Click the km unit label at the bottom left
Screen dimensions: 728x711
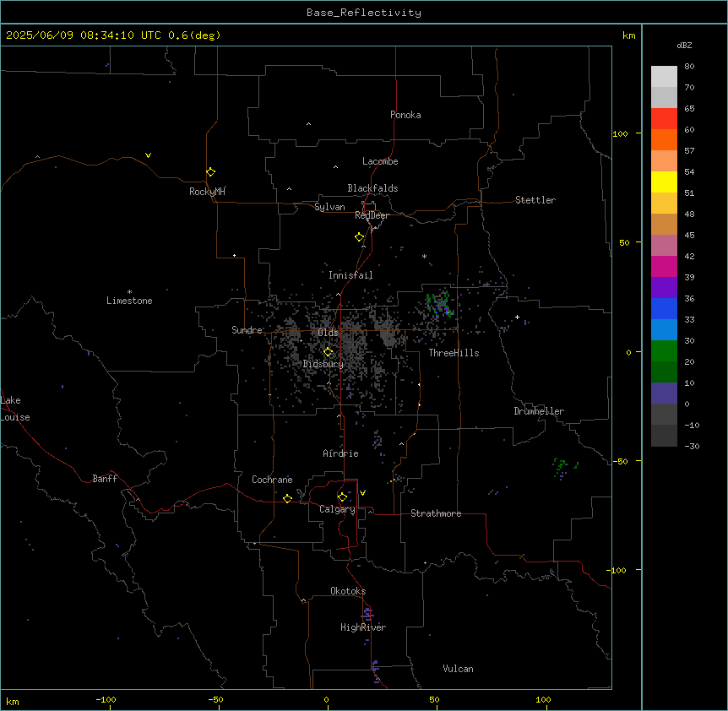tap(13, 702)
